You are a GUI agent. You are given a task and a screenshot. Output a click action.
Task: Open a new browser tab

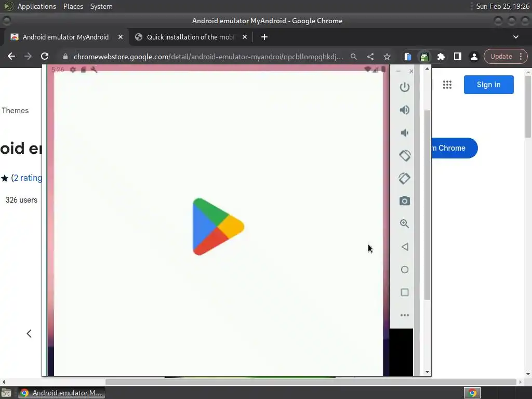(x=264, y=37)
